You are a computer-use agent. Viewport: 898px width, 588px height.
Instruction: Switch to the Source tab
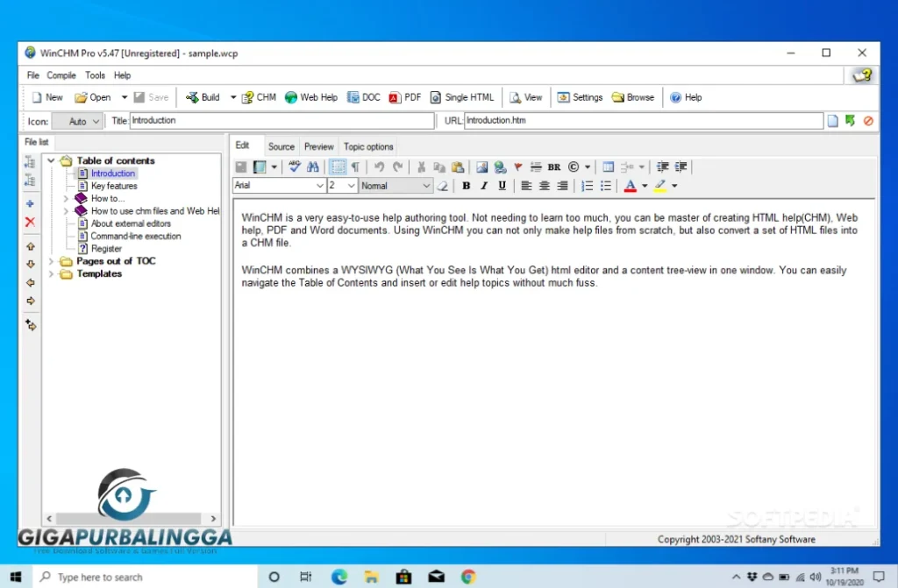pos(282,146)
